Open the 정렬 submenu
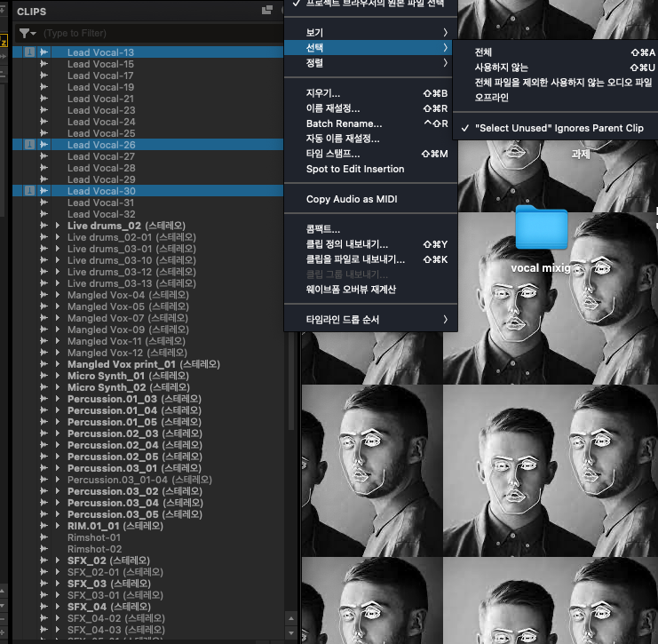 (370, 63)
